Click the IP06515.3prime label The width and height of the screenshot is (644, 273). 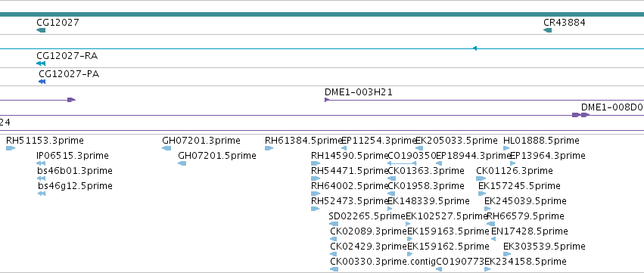pos(73,156)
